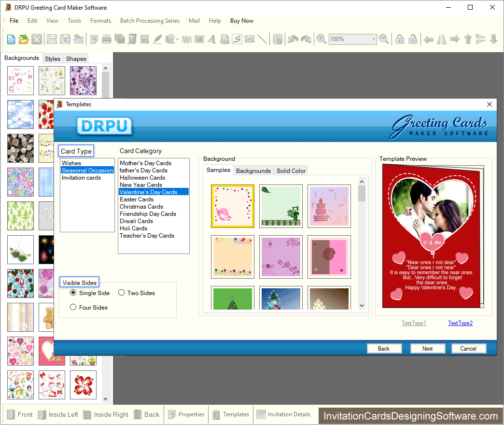This screenshot has height=425, width=504.
Task: Open the shapes tool dropdown arrow
Action: [x=178, y=39]
